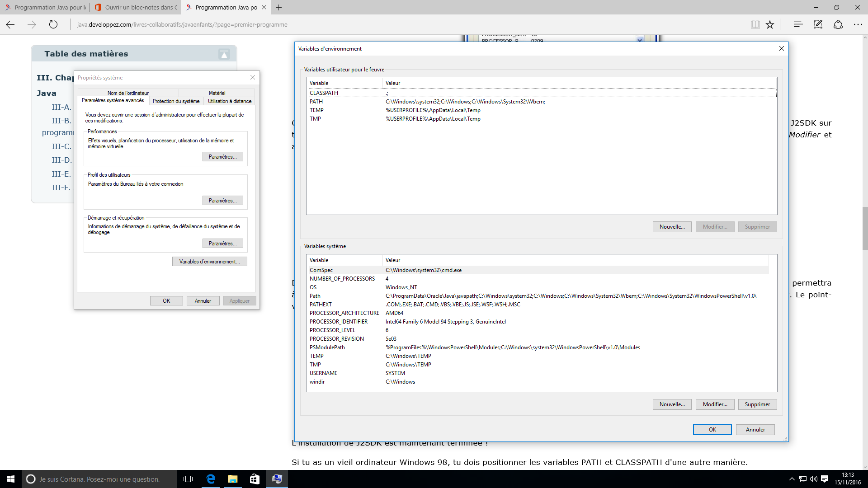Click Variables d'environnement button
This screenshot has height=488, width=868.
(x=209, y=262)
